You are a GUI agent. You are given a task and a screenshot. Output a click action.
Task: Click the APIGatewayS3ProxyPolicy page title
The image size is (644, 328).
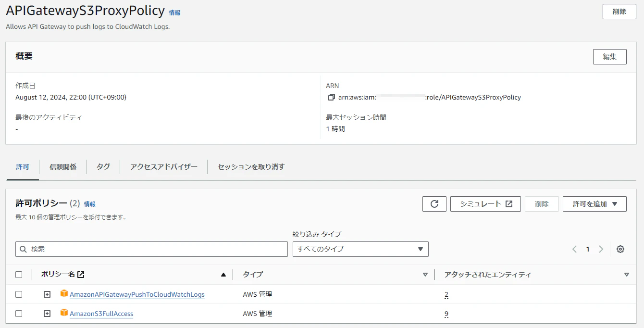(85, 11)
